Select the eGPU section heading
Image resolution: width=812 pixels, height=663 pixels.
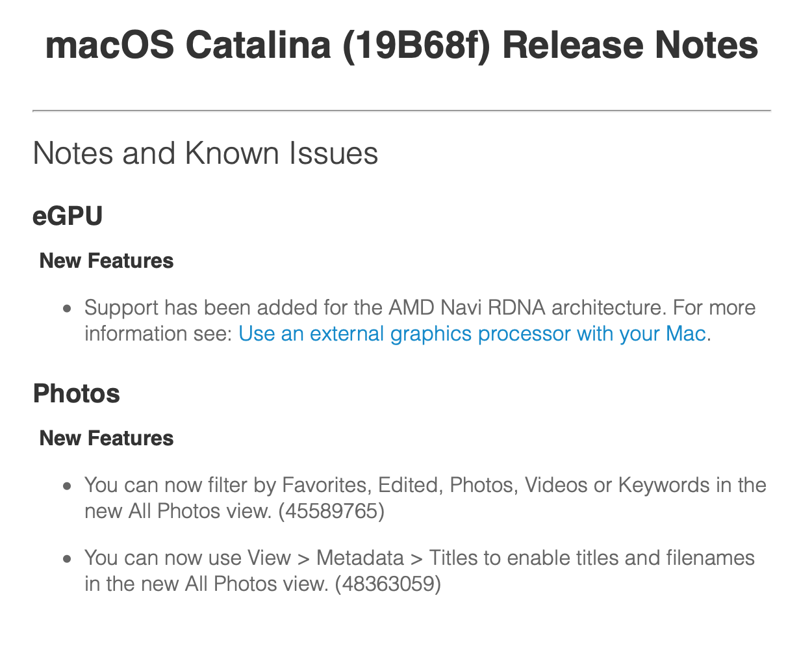pos(68,216)
